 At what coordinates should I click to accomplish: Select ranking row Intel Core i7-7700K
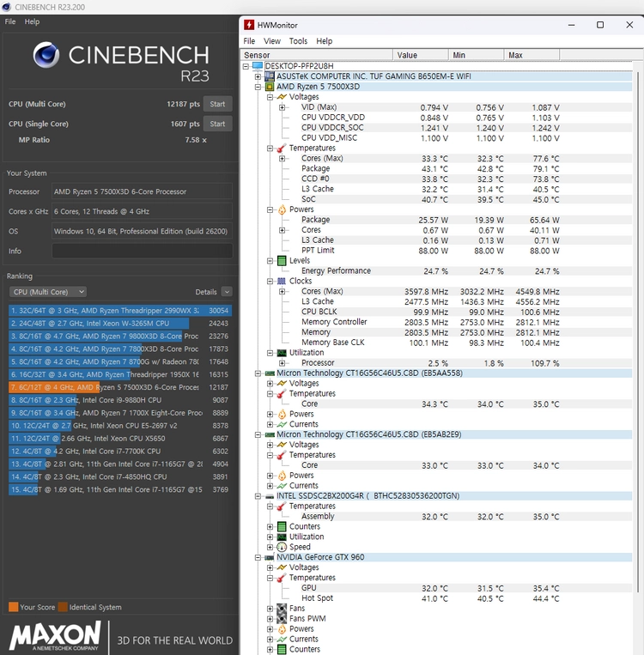point(120,452)
